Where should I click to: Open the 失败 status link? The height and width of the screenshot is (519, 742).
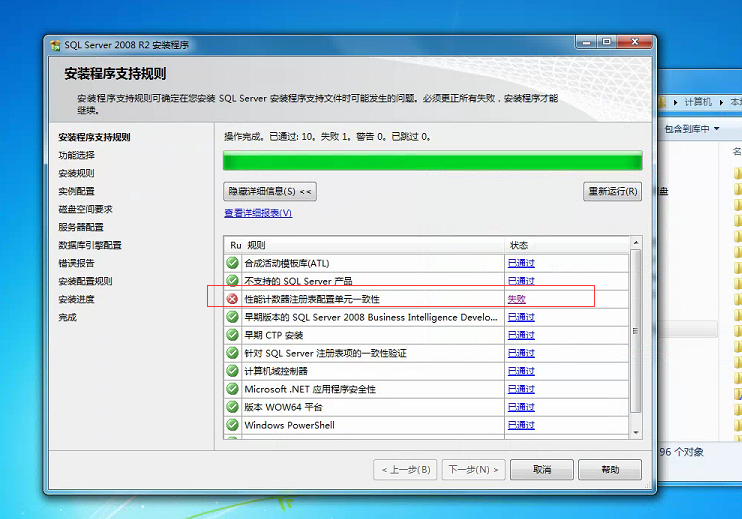click(516, 299)
